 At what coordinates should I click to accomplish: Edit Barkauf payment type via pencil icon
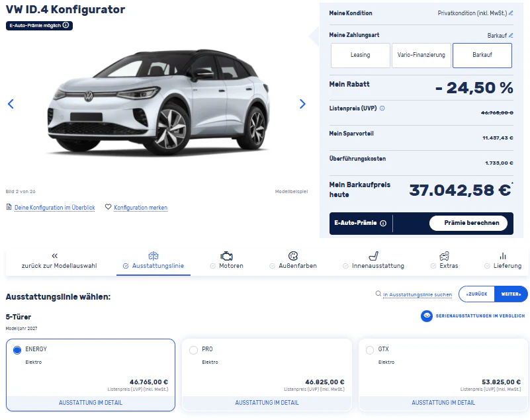click(511, 35)
